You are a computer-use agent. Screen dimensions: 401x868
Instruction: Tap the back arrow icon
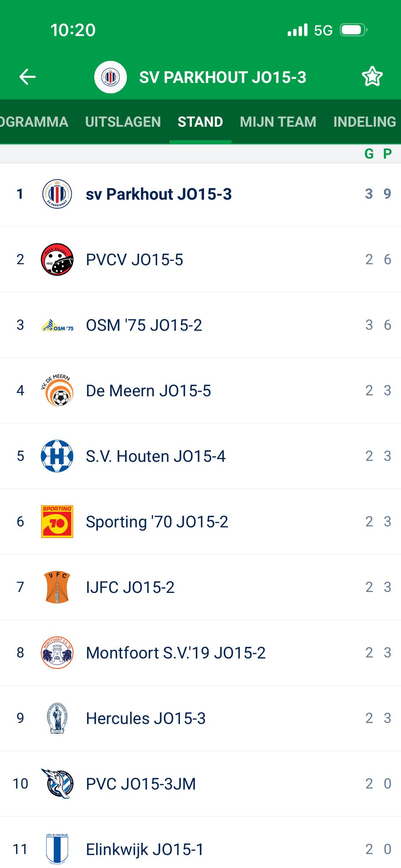tap(28, 77)
